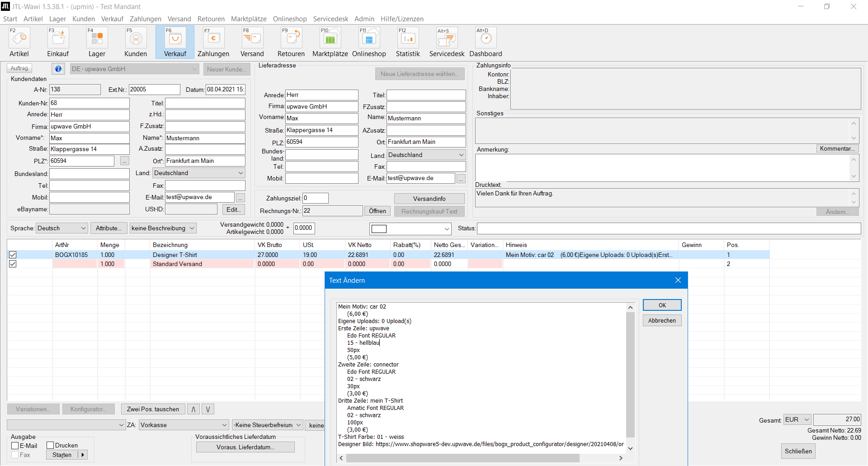The width and height of the screenshot is (868, 466).
Task: Open the keine Beschreibung dropdown
Action: (x=163, y=228)
